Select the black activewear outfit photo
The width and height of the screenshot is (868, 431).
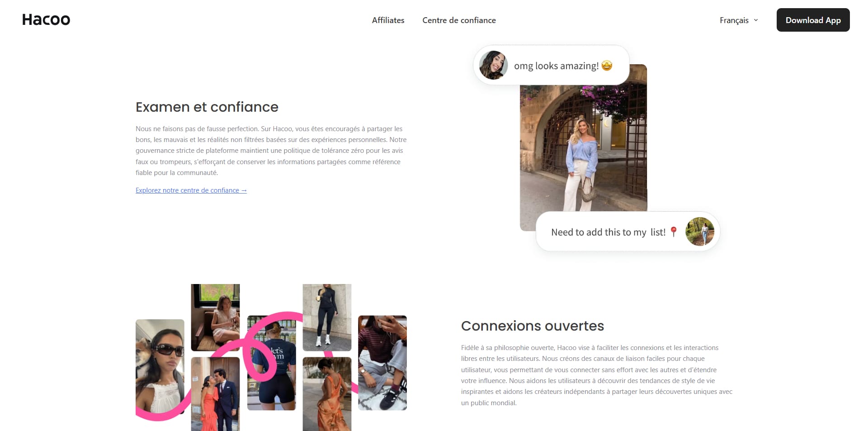[327, 317]
